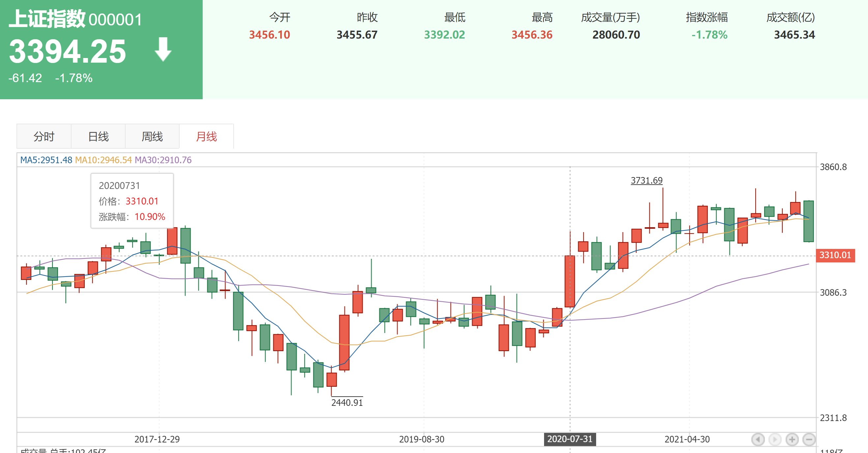Zoom in the chart with plus icon

pyautogui.click(x=792, y=439)
